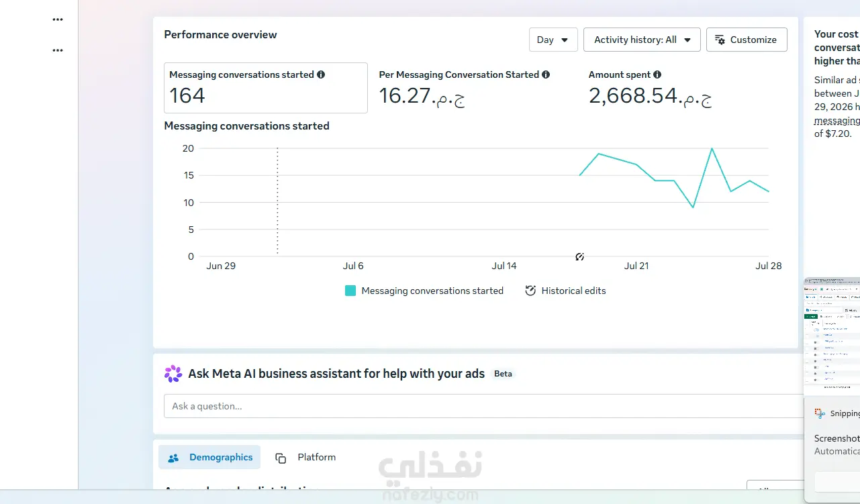Click the Meta AI assistant logo
Image resolution: width=860 pixels, height=504 pixels.
(173, 374)
